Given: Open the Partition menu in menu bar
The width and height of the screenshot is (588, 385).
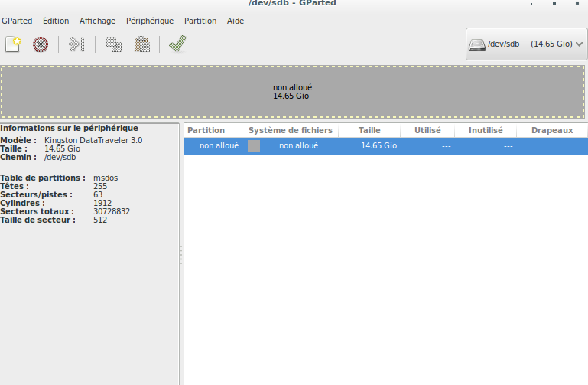Looking at the screenshot, I should tap(200, 21).
